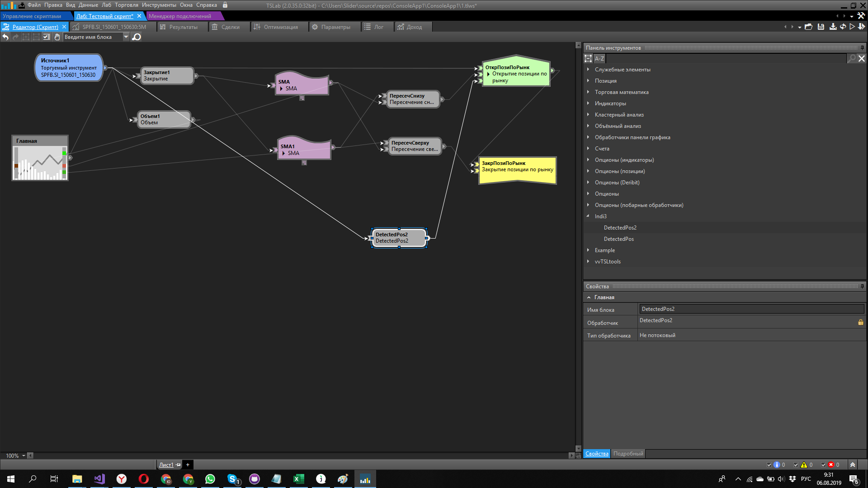This screenshot has height=488, width=868.
Task: Toggle the errors checkbox in status bar
Action: tap(823, 465)
